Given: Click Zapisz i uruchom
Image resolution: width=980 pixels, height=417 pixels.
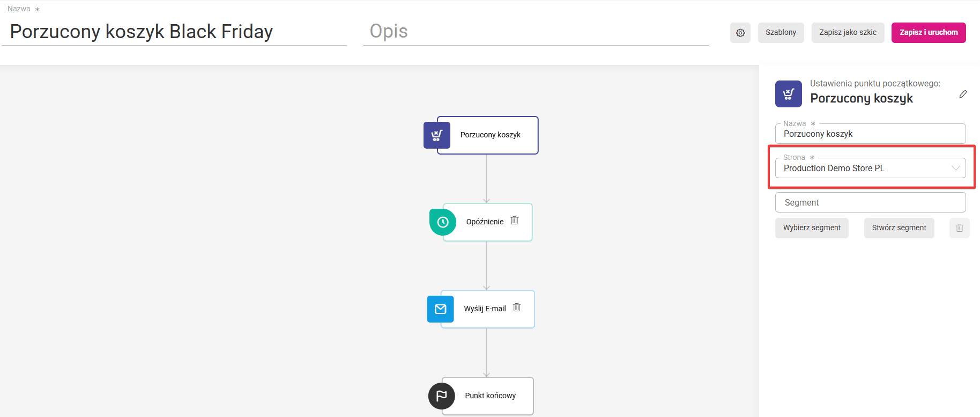Looking at the screenshot, I should pos(929,33).
